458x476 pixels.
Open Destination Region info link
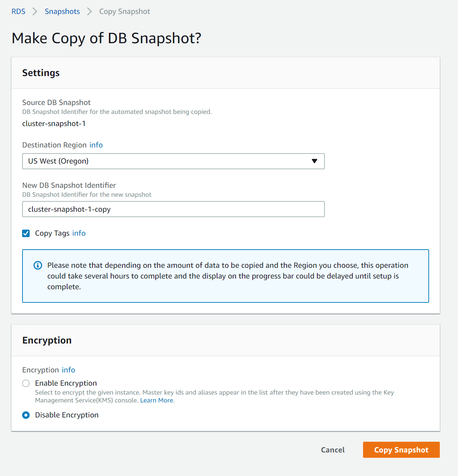pyautogui.click(x=96, y=145)
